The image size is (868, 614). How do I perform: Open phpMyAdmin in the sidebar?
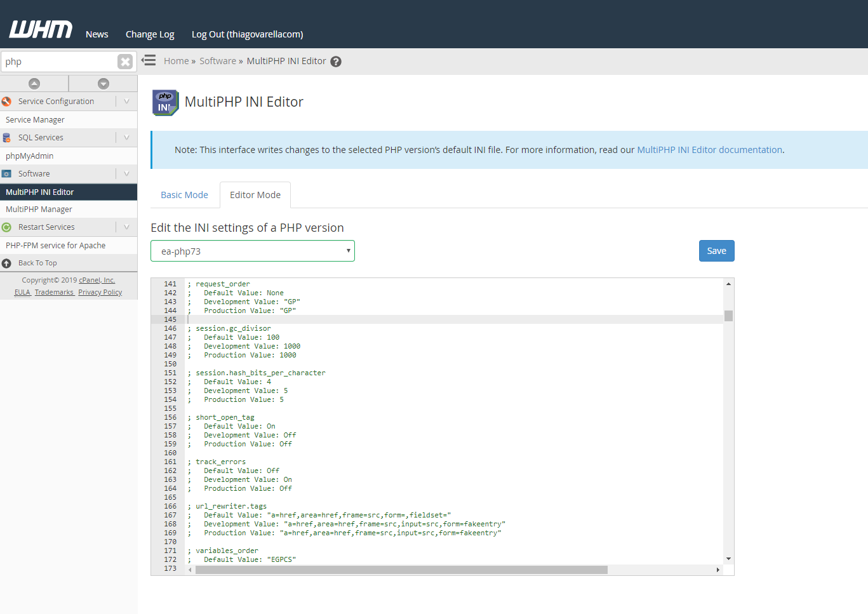click(69, 156)
